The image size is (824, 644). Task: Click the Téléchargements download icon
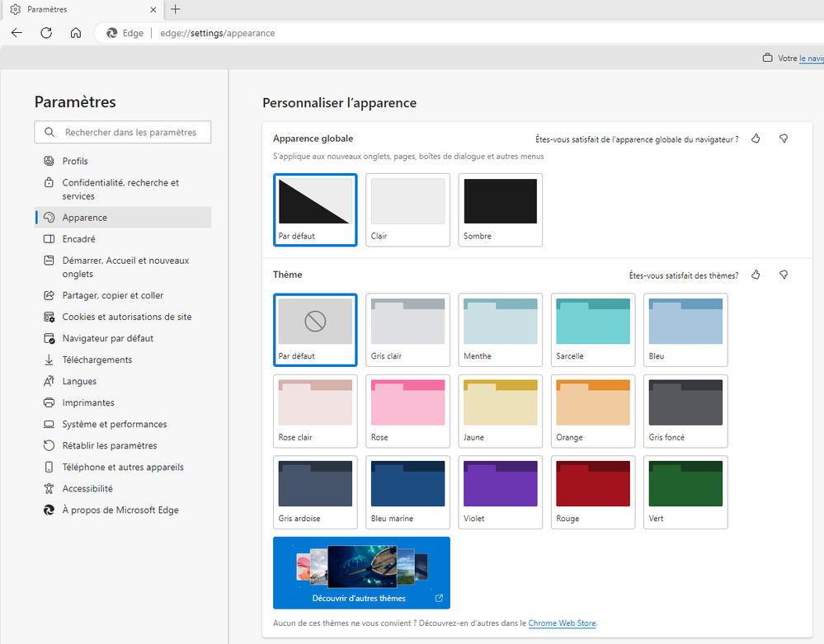click(49, 360)
